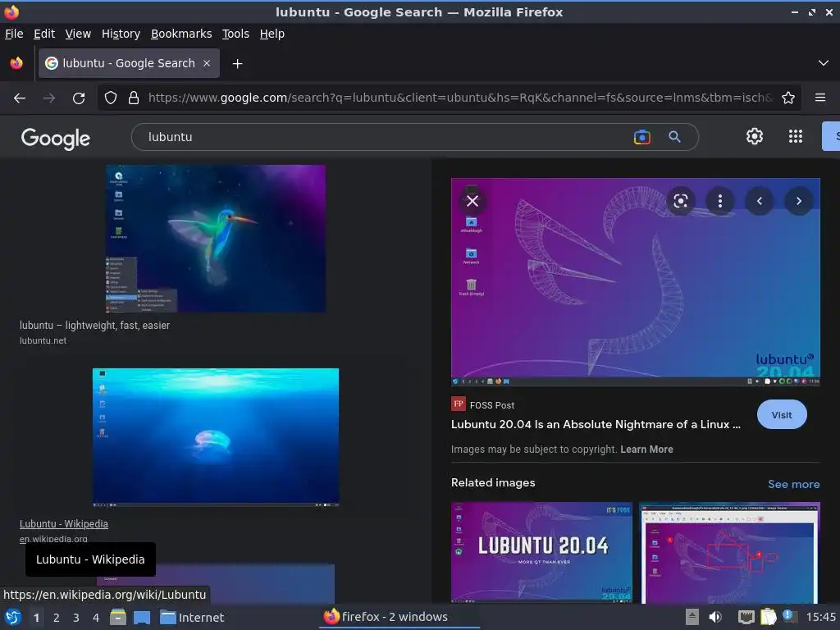
Task: Open LUBUNTU 20.04 related image
Action: [541, 552]
